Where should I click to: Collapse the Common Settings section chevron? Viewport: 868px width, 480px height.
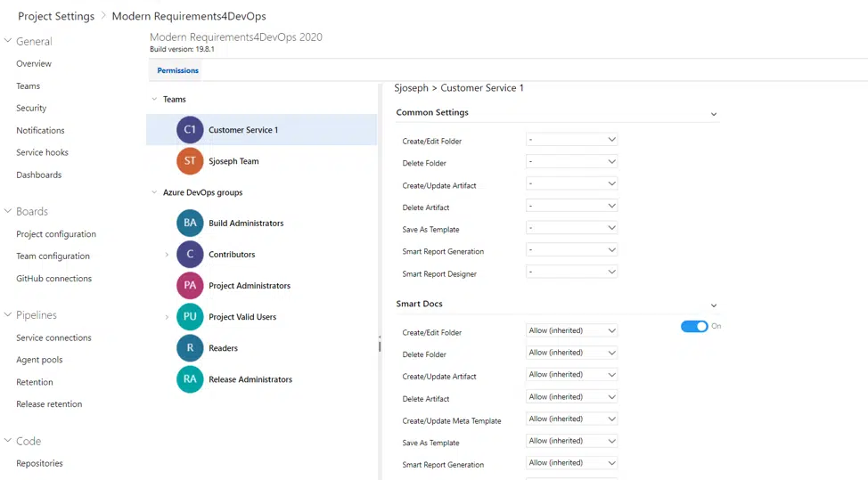pyautogui.click(x=713, y=114)
